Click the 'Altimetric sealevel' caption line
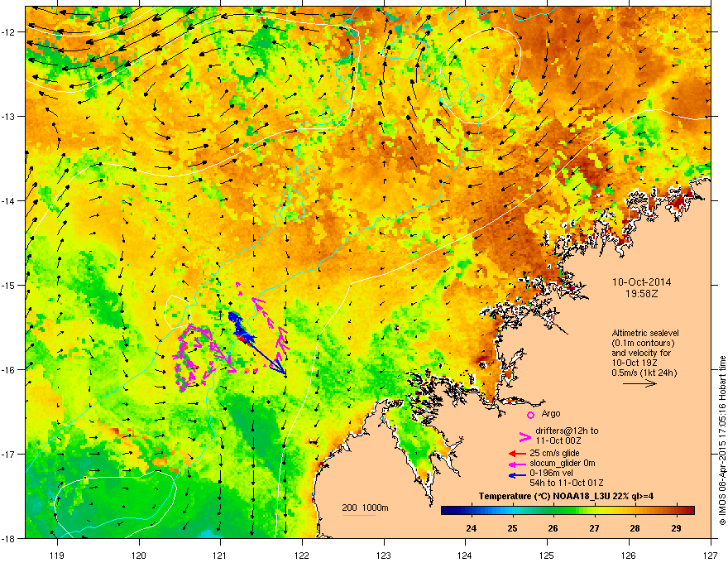728x563 pixels. tap(645, 333)
